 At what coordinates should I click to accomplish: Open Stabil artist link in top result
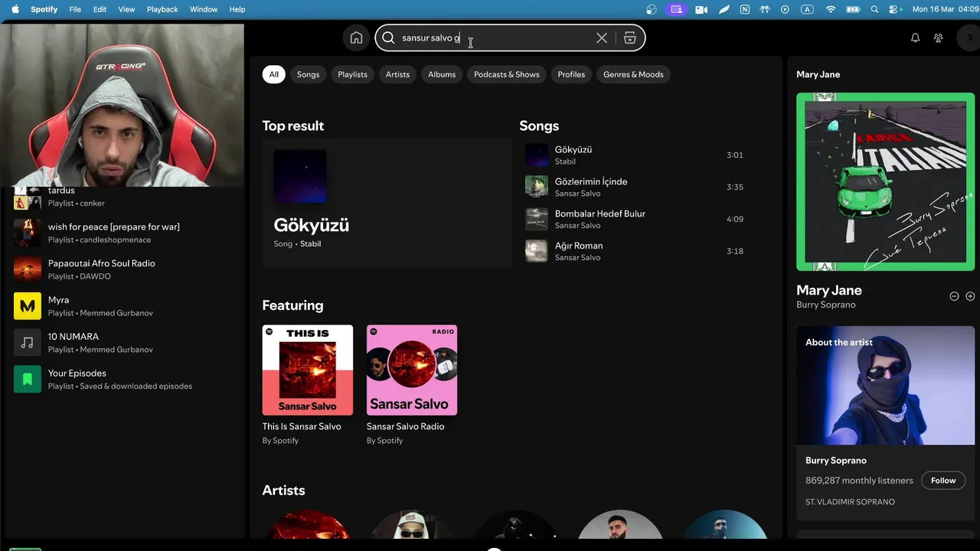tap(310, 243)
